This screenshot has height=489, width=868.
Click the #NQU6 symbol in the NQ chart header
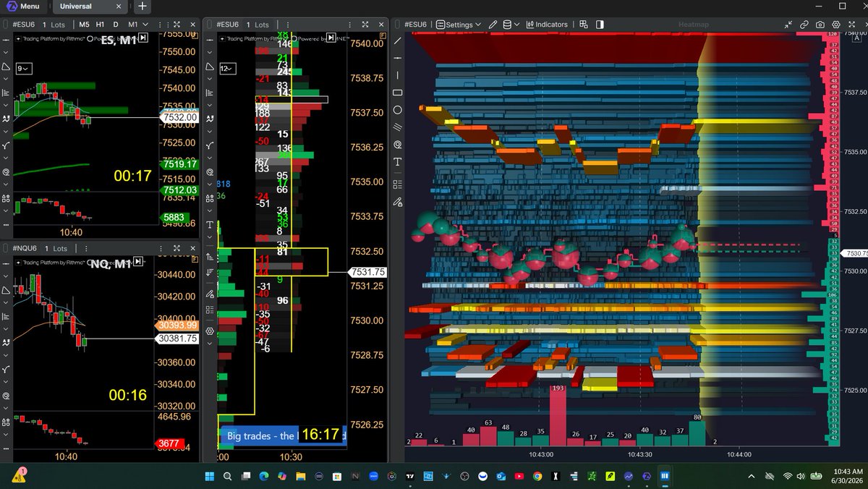click(25, 248)
